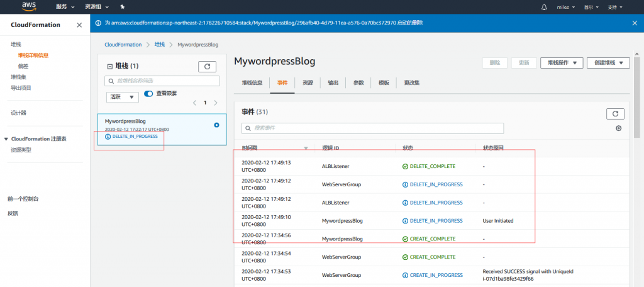This screenshot has width=644, height=287.
Task: Open the Seoul region dropdown
Action: coord(591,7)
